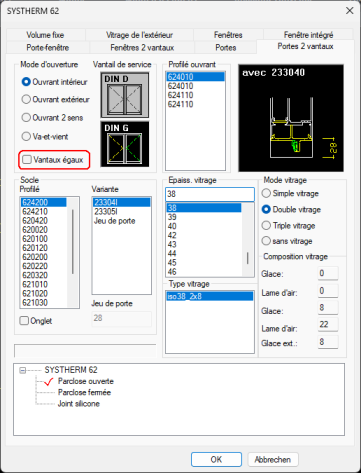Select thickness 39 in the list
Screen dimensions: 361x473
pyautogui.click(x=204, y=217)
